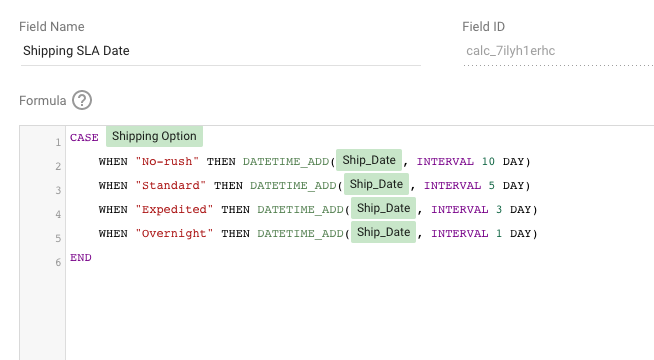Click THEN keyword on the Overnight line
654x360 pixels.
click(235, 234)
